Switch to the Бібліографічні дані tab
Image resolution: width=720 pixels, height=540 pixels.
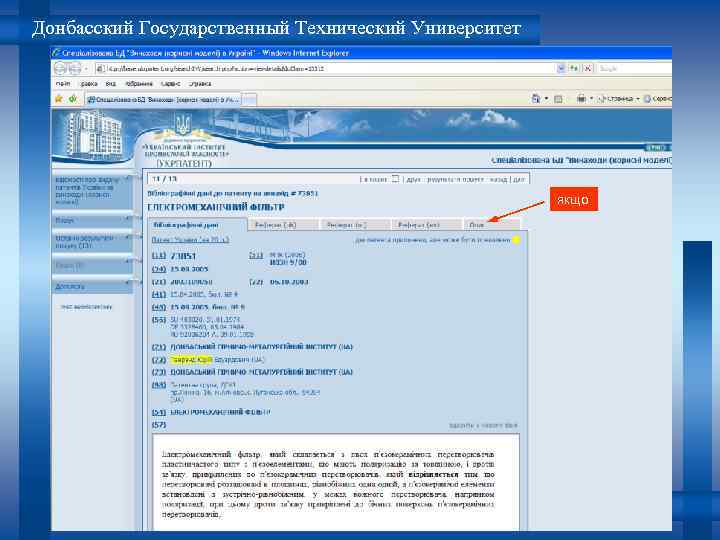pyautogui.click(x=197, y=225)
